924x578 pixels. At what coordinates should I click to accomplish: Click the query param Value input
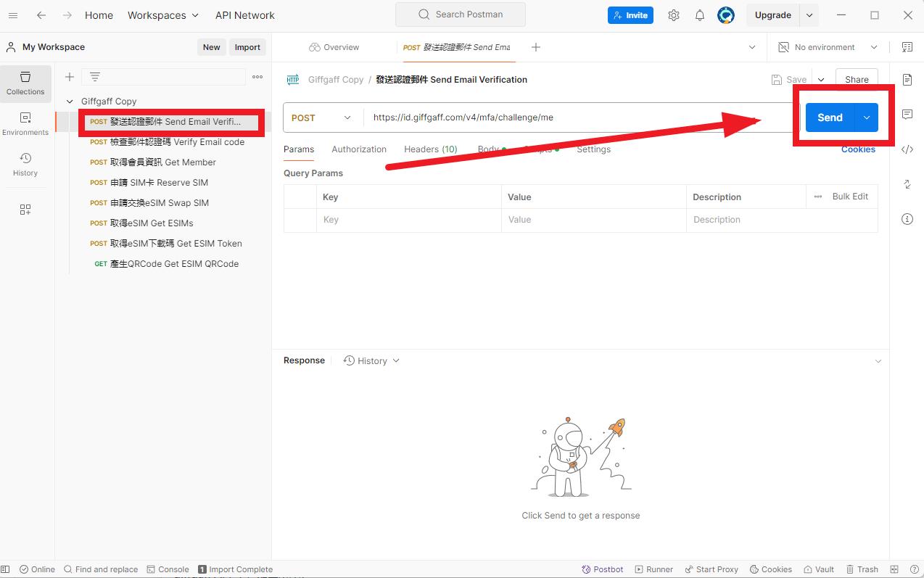click(593, 220)
